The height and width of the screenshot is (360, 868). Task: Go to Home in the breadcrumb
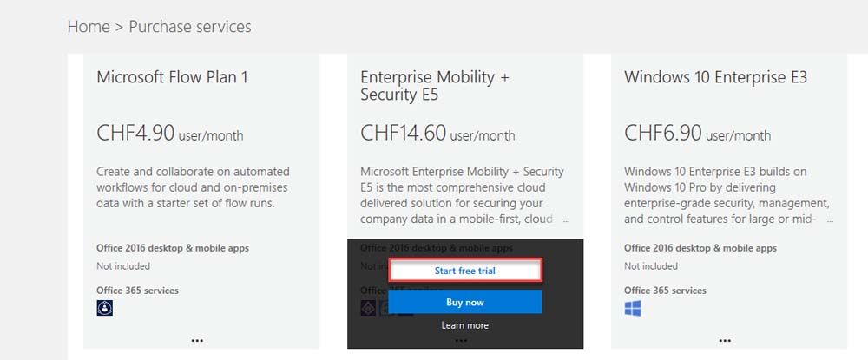tap(89, 27)
